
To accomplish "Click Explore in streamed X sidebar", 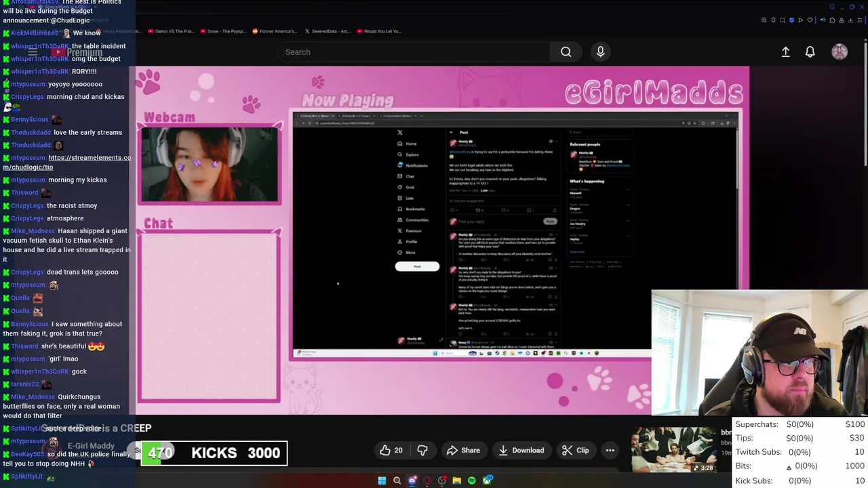I will [408, 155].
